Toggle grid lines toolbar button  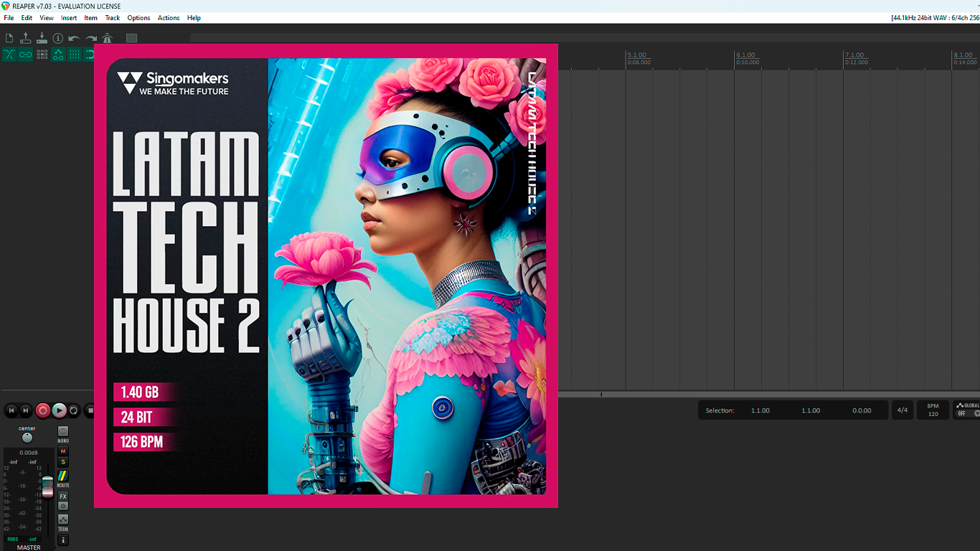click(74, 55)
